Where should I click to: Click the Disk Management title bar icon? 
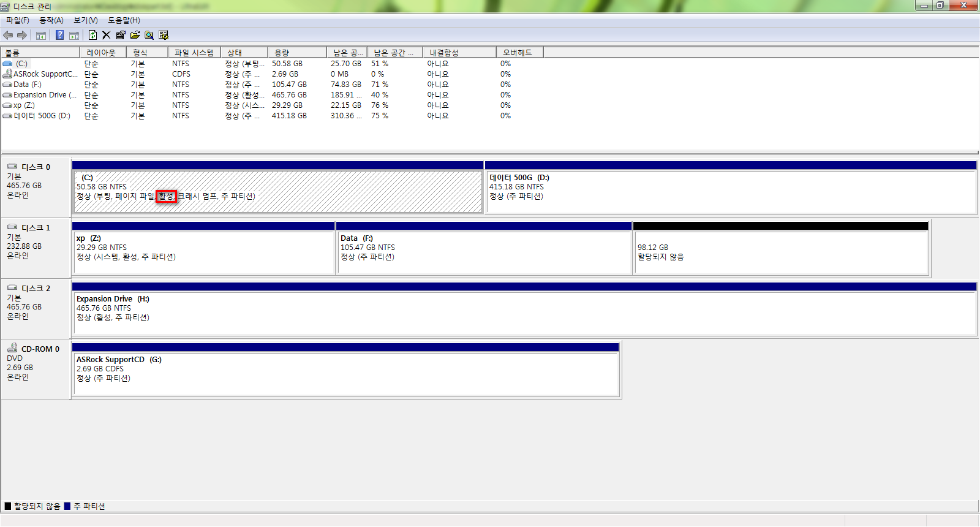coord(6,7)
